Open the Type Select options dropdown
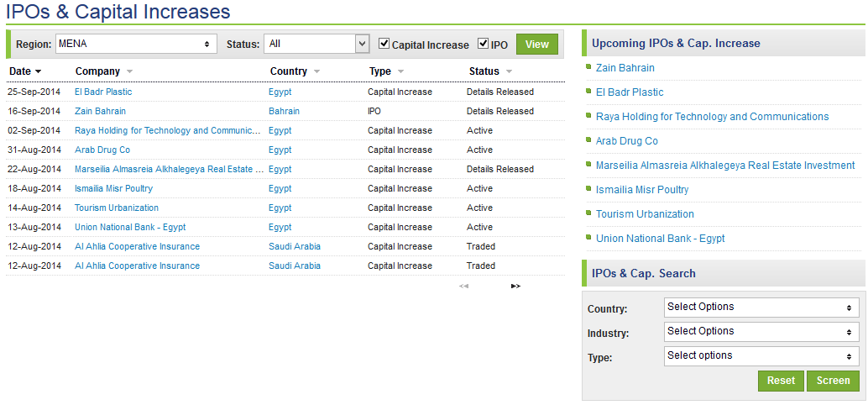The image size is (868, 405). 761,355
